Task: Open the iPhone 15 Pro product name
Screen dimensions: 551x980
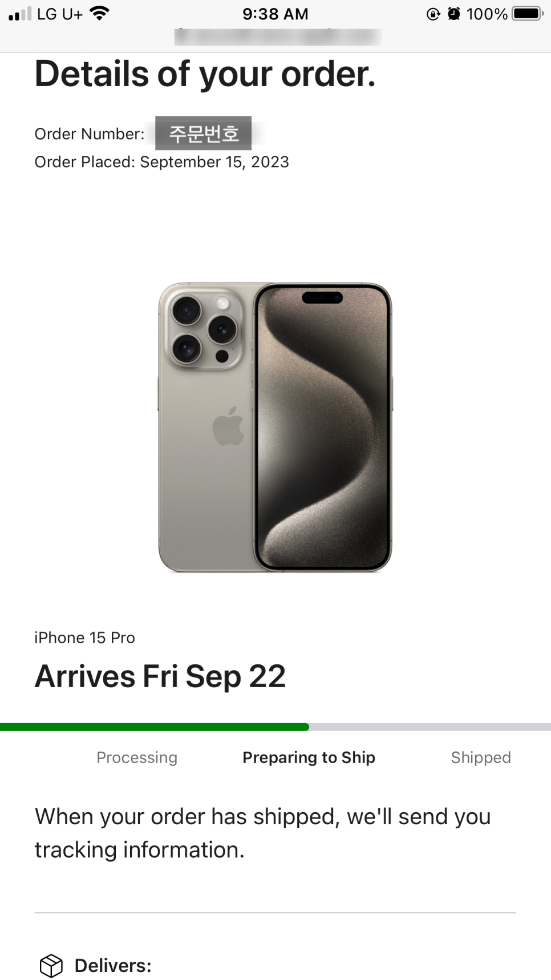Action: tap(84, 638)
